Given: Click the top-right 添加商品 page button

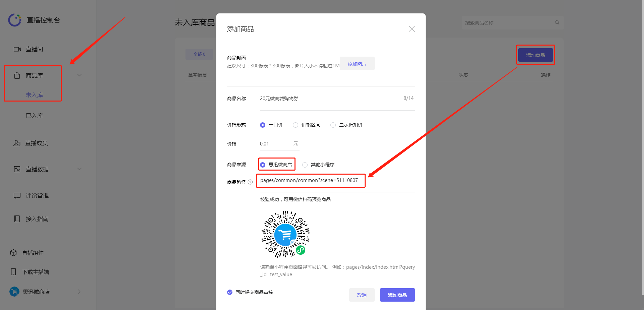Looking at the screenshot, I should click(535, 55).
